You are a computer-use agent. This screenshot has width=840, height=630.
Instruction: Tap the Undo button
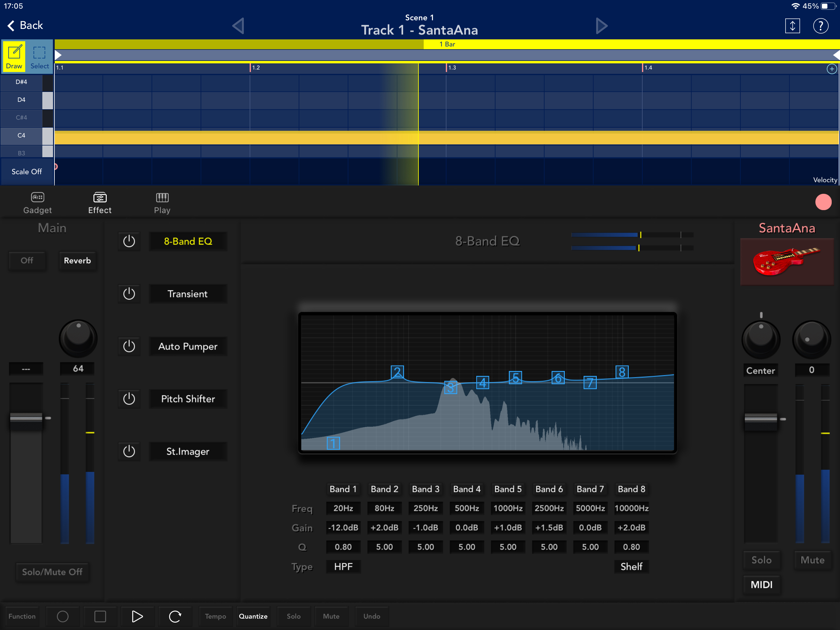coord(372,616)
